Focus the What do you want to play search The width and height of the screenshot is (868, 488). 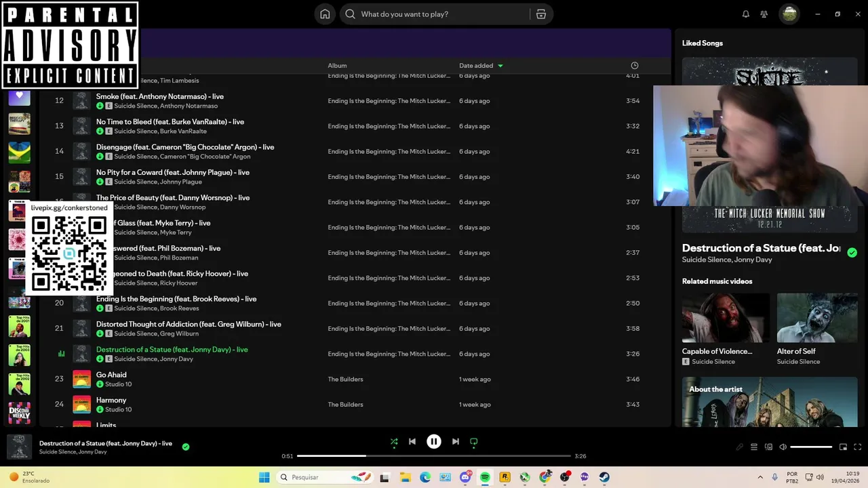click(x=441, y=14)
